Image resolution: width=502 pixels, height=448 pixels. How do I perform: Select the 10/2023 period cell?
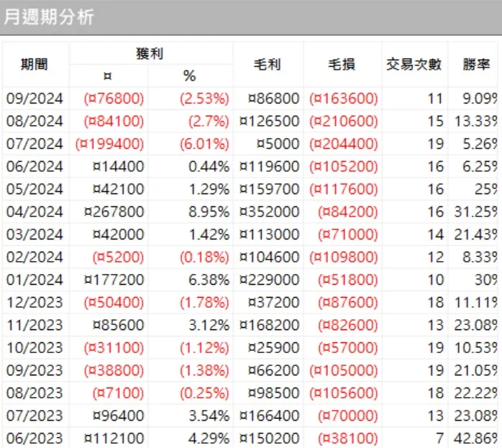35,348
